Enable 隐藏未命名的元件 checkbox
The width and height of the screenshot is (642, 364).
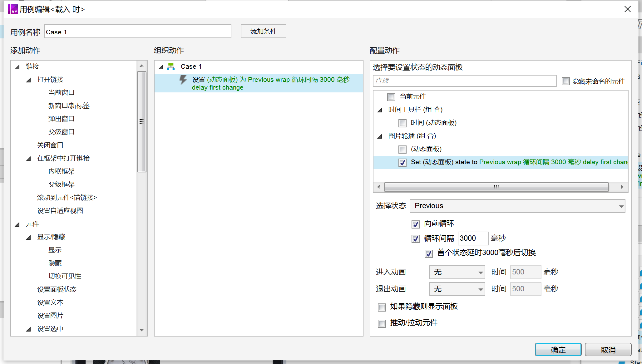point(565,81)
